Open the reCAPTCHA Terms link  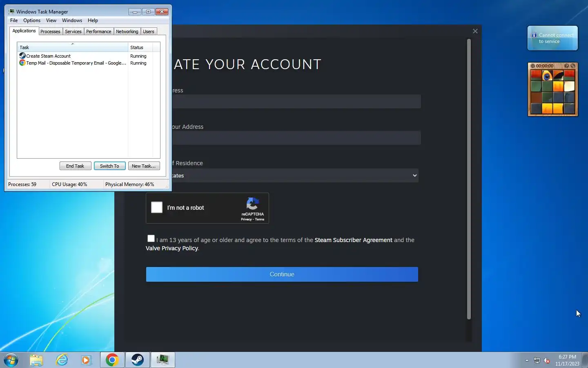(260, 219)
